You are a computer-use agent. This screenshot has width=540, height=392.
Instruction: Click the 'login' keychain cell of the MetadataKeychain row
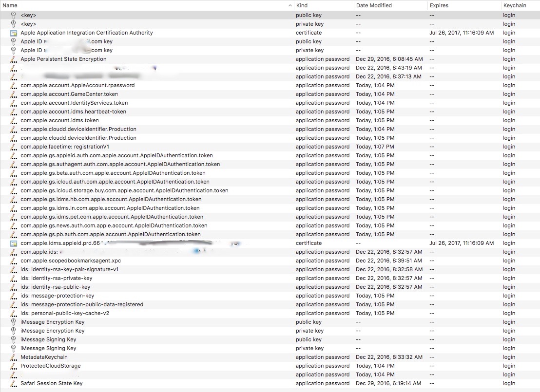[x=509, y=357]
